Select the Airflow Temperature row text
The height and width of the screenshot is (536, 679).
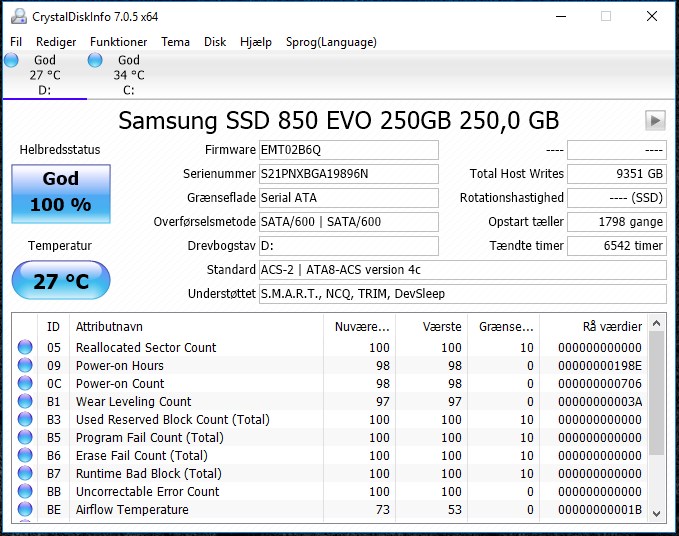tap(132, 509)
